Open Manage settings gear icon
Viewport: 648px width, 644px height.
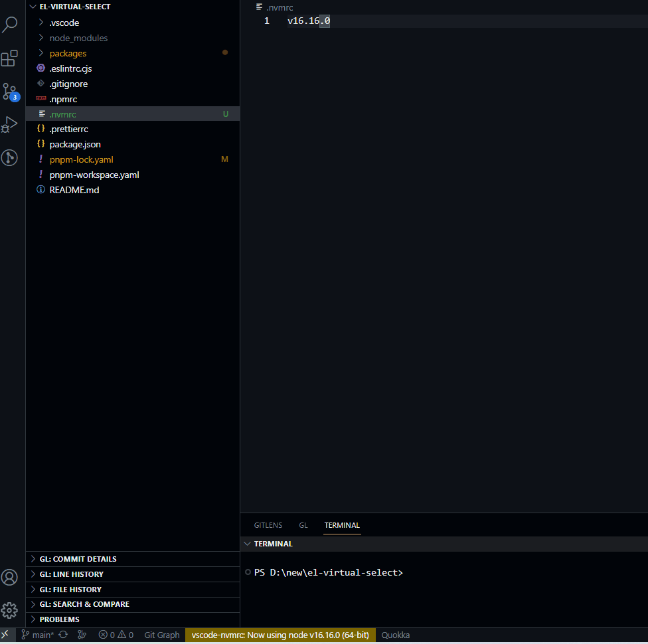[9, 610]
